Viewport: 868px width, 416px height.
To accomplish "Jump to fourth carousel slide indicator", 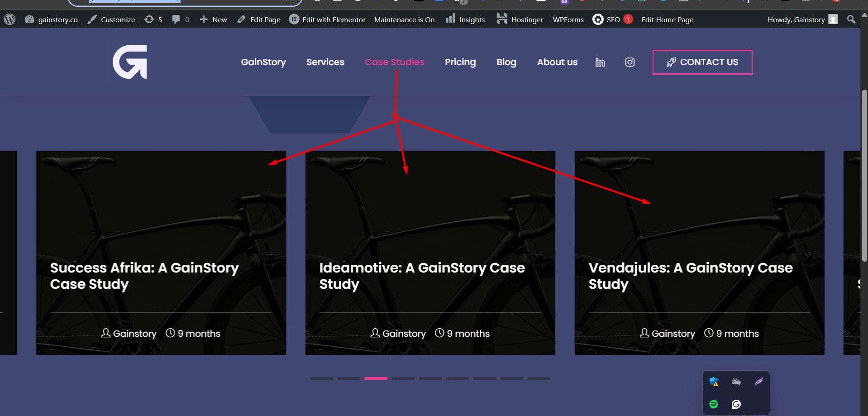I will pos(403,378).
